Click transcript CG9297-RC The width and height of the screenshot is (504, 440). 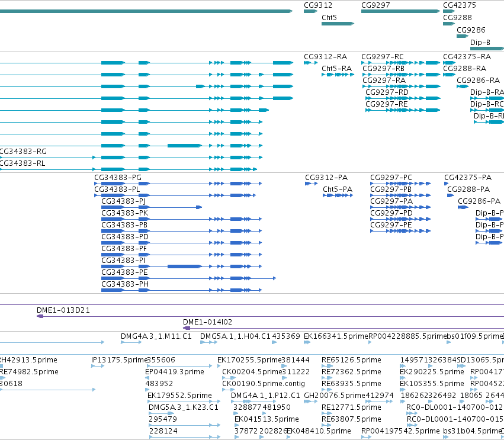tap(383, 57)
